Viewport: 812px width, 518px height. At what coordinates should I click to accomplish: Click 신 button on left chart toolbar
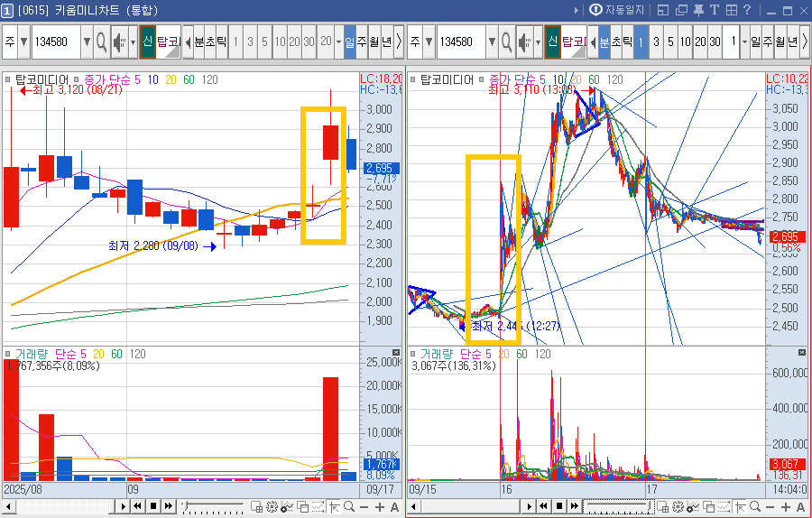pyautogui.click(x=148, y=42)
